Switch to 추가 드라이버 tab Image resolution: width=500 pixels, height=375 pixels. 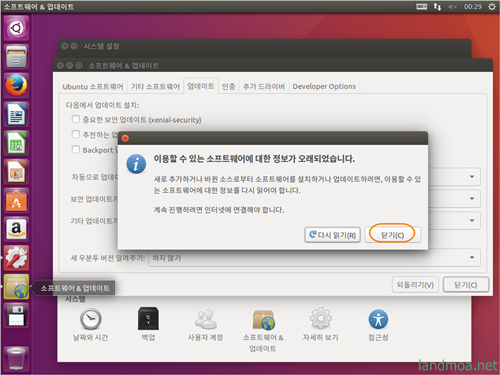[264, 87]
